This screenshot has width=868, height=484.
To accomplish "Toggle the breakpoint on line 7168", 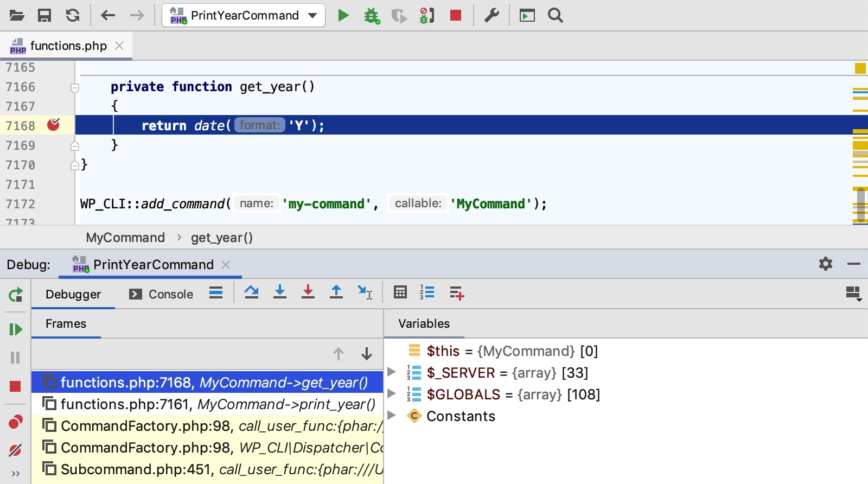I will (53, 125).
